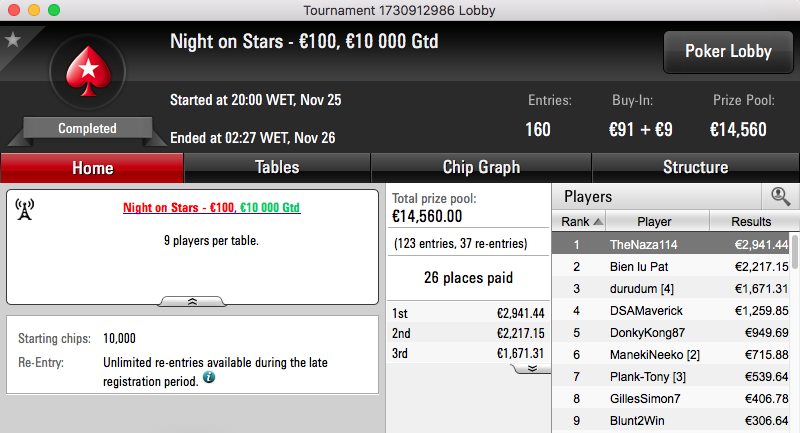Image resolution: width=800 pixels, height=433 pixels.
Task: Click the Poker Lobby button
Action: [x=728, y=52]
